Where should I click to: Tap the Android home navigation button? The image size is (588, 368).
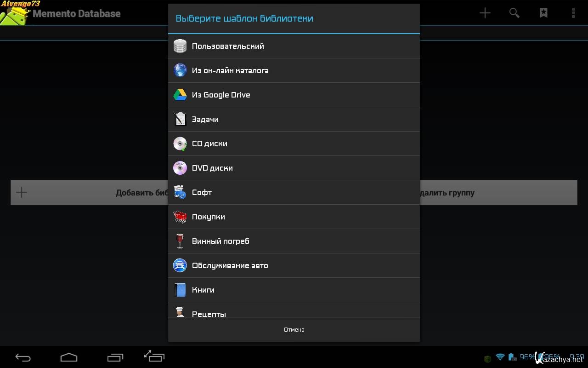(69, 357)
